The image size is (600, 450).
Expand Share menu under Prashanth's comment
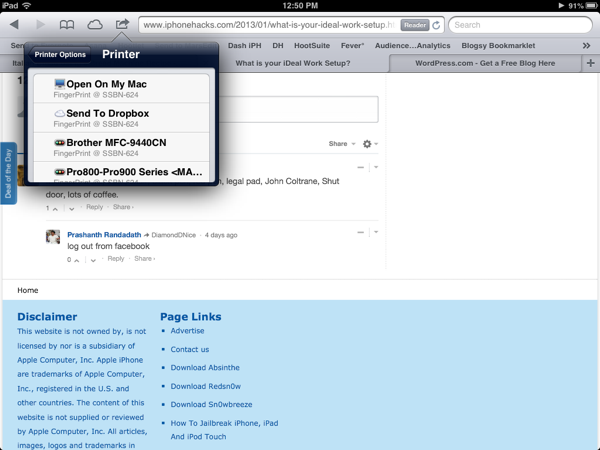[x=145, y=259]
